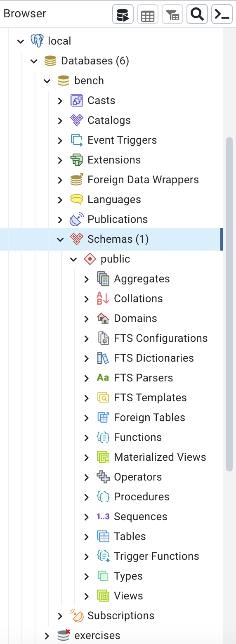Collapse the public schema node
This screenshot has height=644, width=236.
73,259
